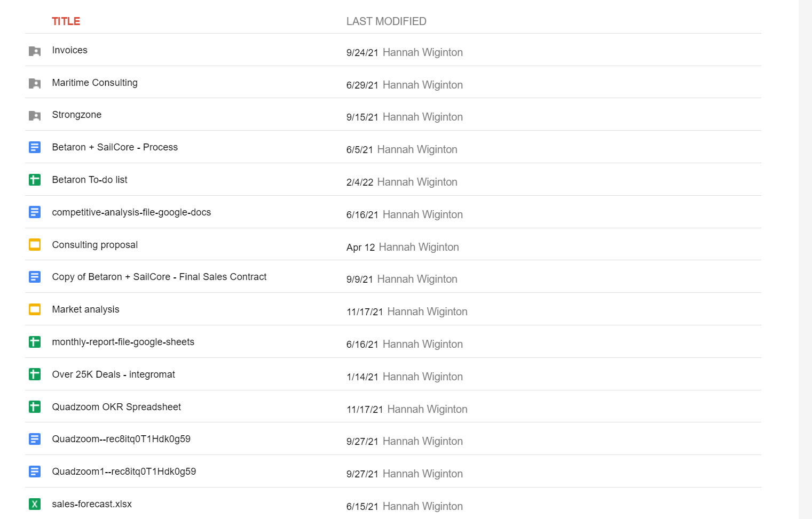Viewport: 812px width, 519px height.
Task: Open the sales-forecast.xlsx file
Action: (91, 504)
